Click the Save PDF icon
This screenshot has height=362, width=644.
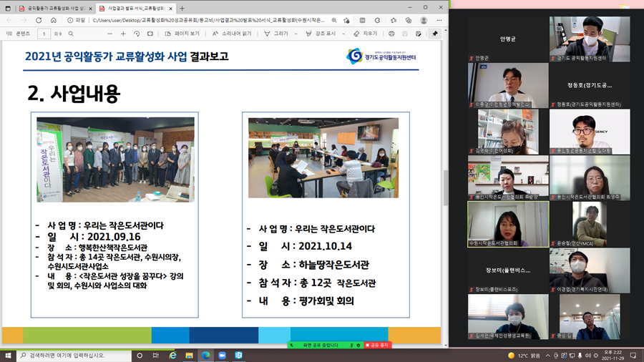[x=405, y=34]
